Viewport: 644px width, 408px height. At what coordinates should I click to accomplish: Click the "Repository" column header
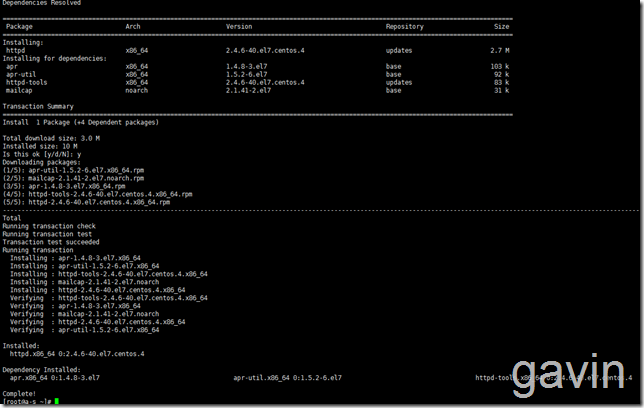pyautogui.click(x=405, y=27)
